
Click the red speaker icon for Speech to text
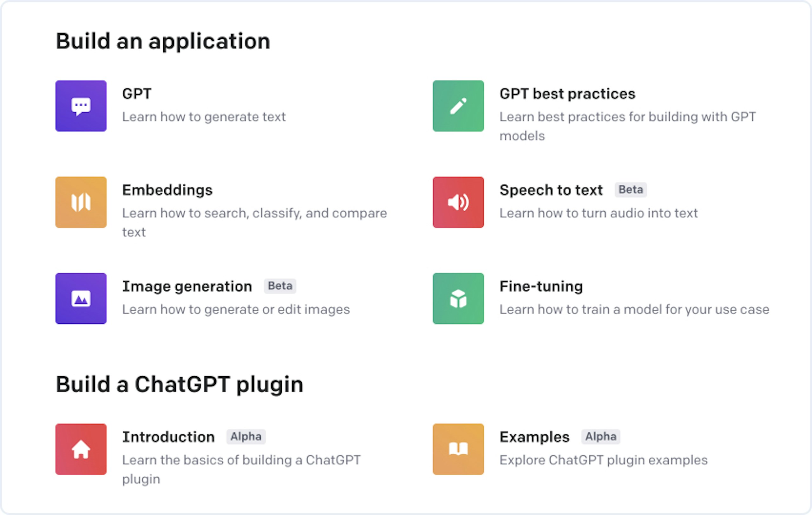(458, 202)
